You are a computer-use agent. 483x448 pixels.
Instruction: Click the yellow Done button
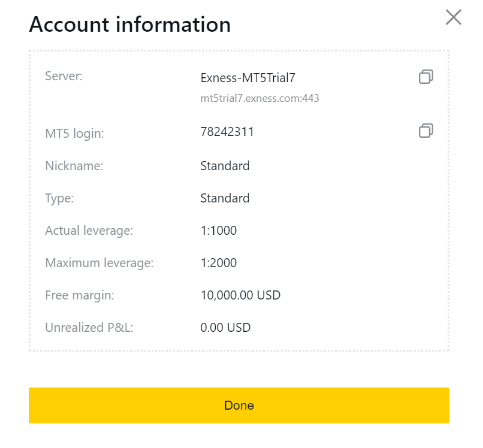point(239,405)
